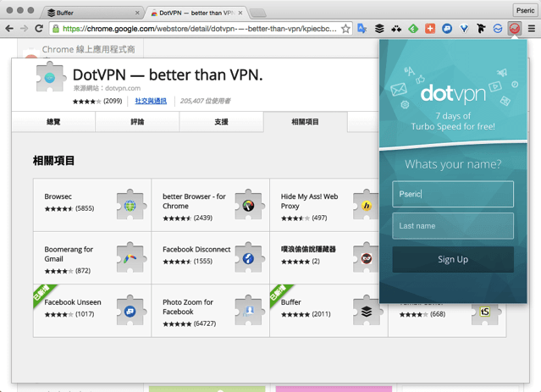Click better Browser gauge icon
The width and height of the screenshot is (541, 392).
click(x=249, y=205)
